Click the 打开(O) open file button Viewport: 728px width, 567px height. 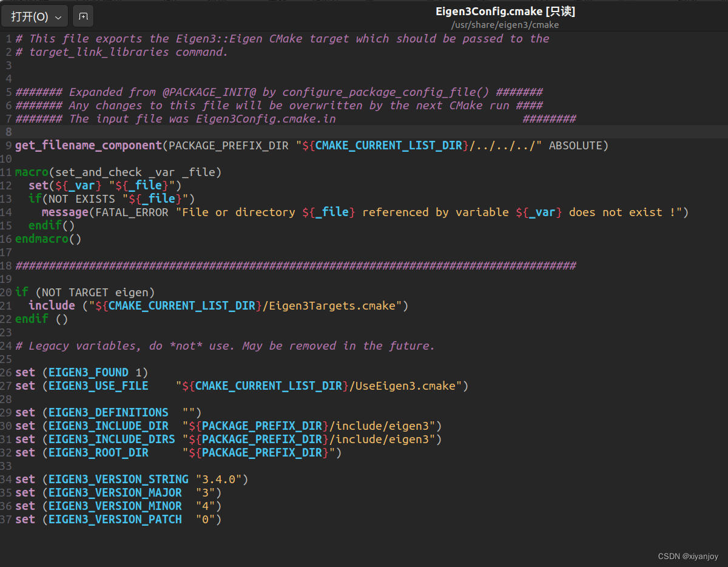[x=35, y=16]
